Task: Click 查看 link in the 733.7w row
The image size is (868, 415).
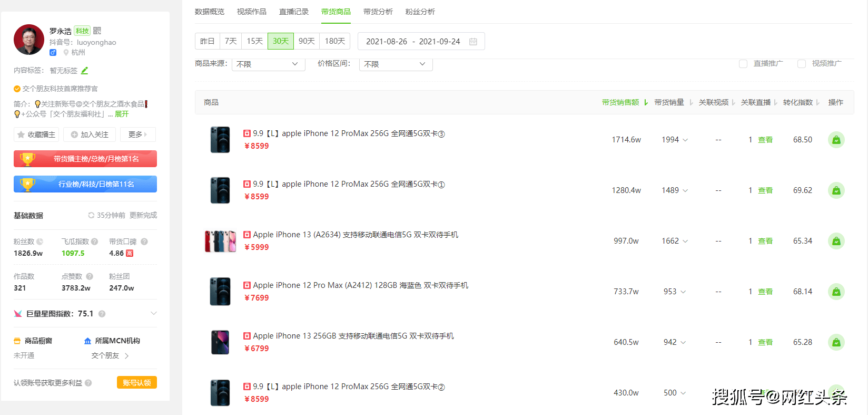Action: [765, 292]
